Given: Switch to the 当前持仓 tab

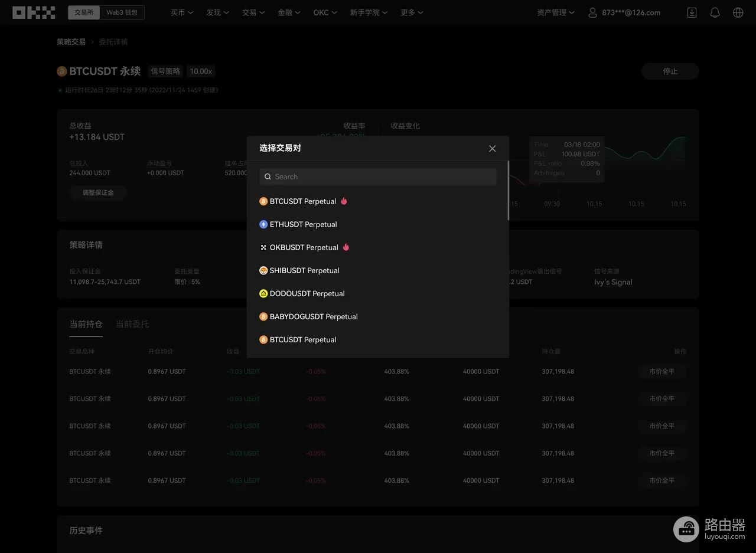Looking at the screenshot, I should (x=86, y=324).
